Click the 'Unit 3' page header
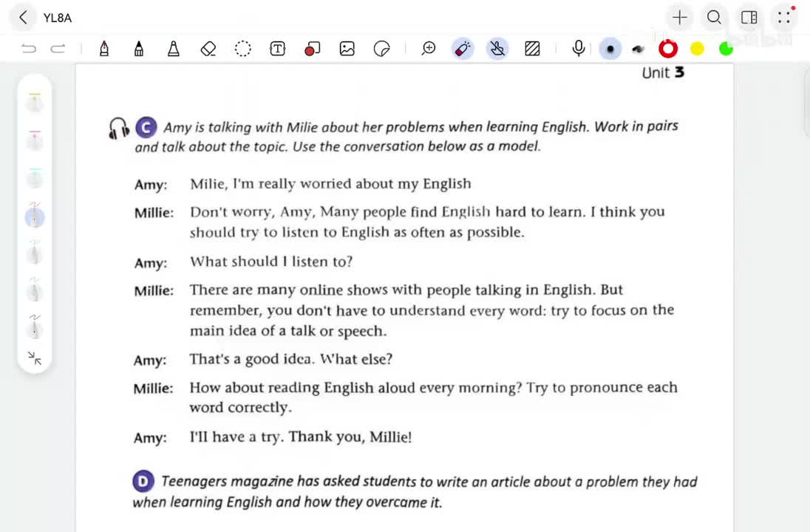Viewport: 810px width, 532px height. (663, 73)
